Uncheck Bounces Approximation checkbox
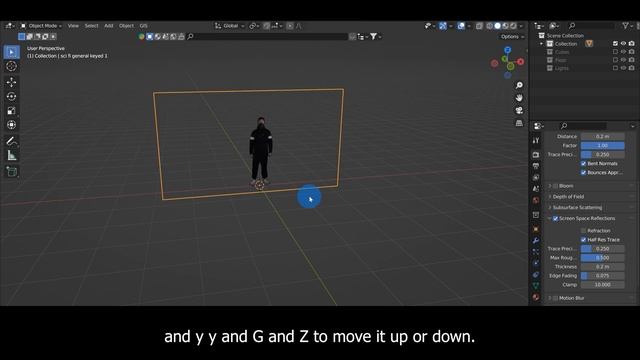 point(583,173)
